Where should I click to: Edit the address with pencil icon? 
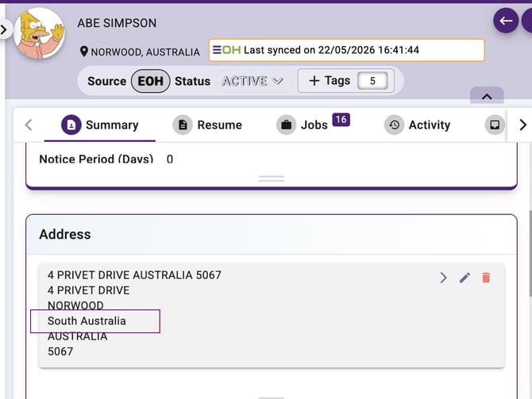click(x=465, y=278)
